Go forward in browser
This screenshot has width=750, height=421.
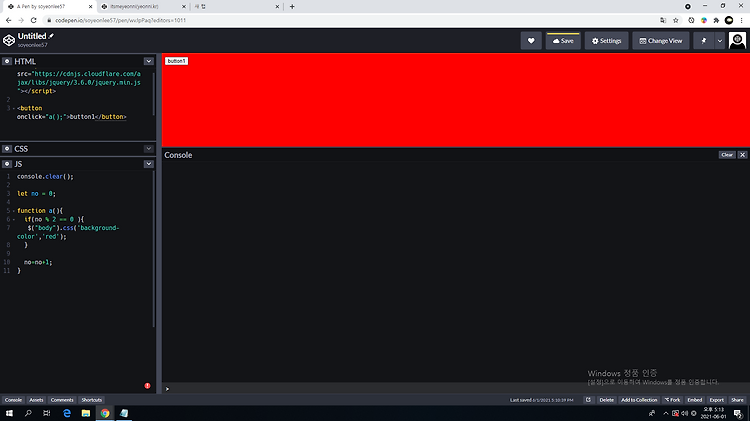21,20
